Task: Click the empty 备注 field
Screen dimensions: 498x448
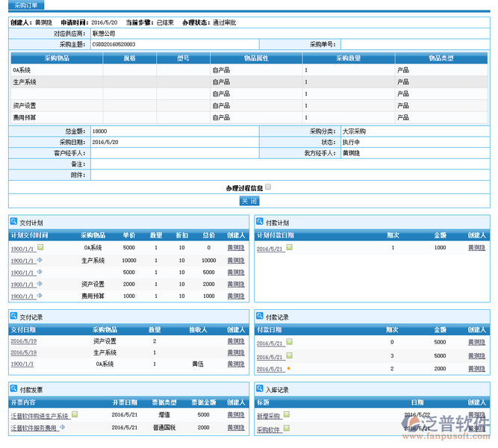Action: click(290, 164)
